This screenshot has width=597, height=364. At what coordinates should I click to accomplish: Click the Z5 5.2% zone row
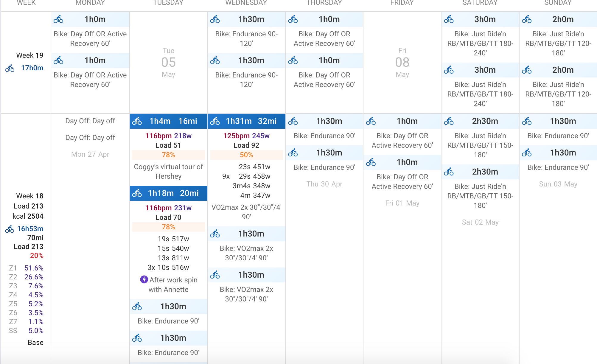[26, 304]
